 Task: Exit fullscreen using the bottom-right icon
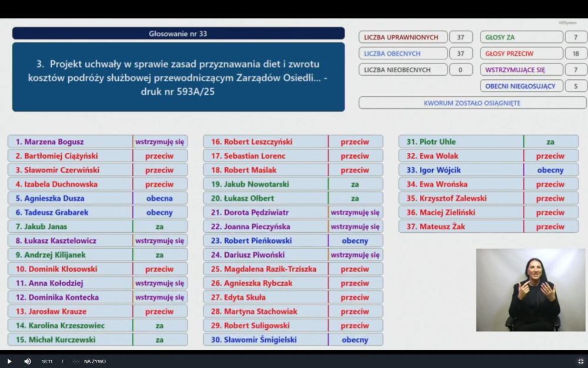(x=580, y=362)
